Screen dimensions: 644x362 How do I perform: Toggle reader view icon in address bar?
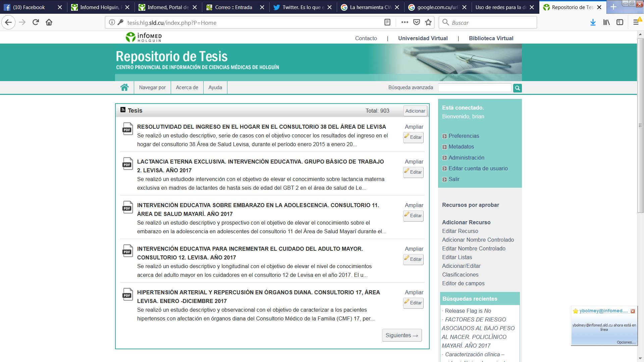[x=387, y=22]
